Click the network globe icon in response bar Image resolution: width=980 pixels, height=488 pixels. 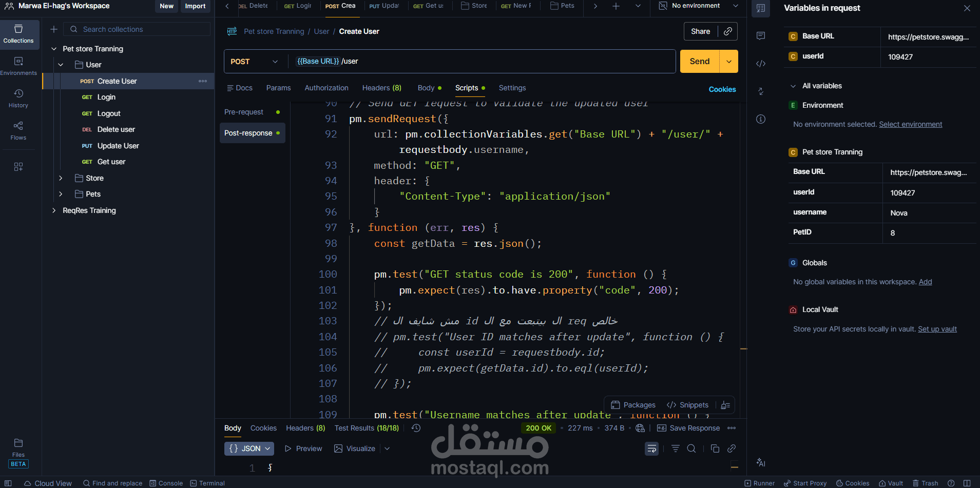[640, 428]
